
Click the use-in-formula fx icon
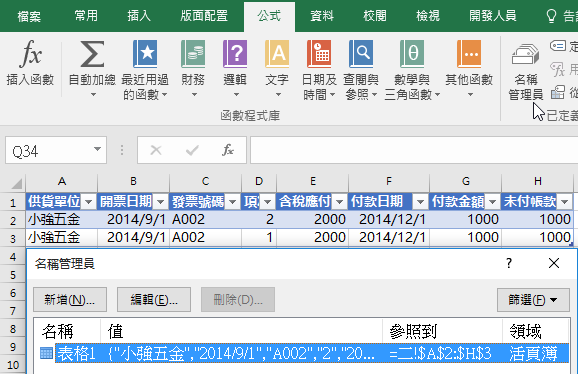pyautogui.click(x=558, y=69)
